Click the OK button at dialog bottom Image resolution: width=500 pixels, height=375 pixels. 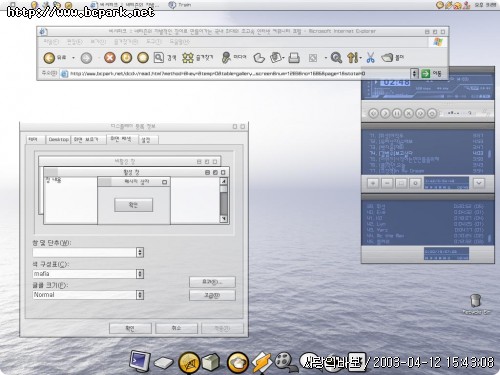pos(130,328)
